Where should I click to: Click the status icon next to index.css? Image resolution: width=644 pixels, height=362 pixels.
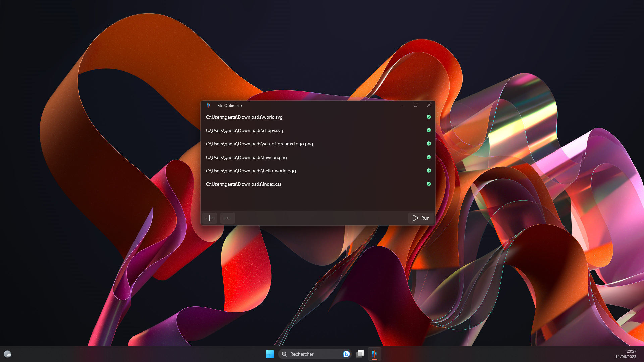[x=428, y=184]
